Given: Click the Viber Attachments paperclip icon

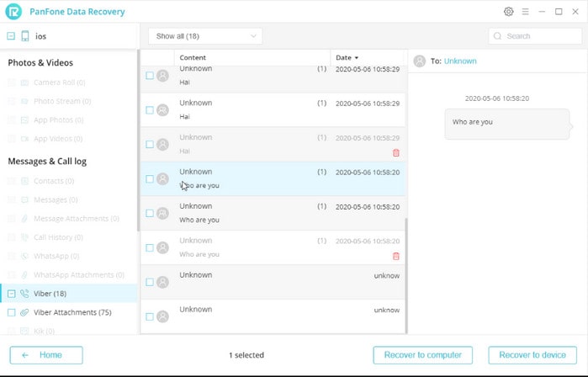Looking at the screenshot, I should 24,312.
